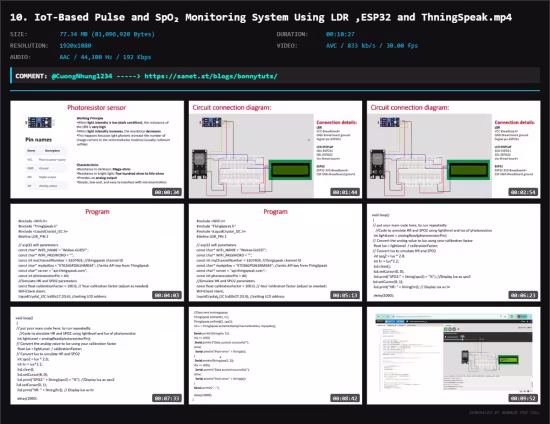This screenshot has width=550, height=424.
Task: Open the thumbnail stamped 00:08:42
Action: click(x=275, y=356)
